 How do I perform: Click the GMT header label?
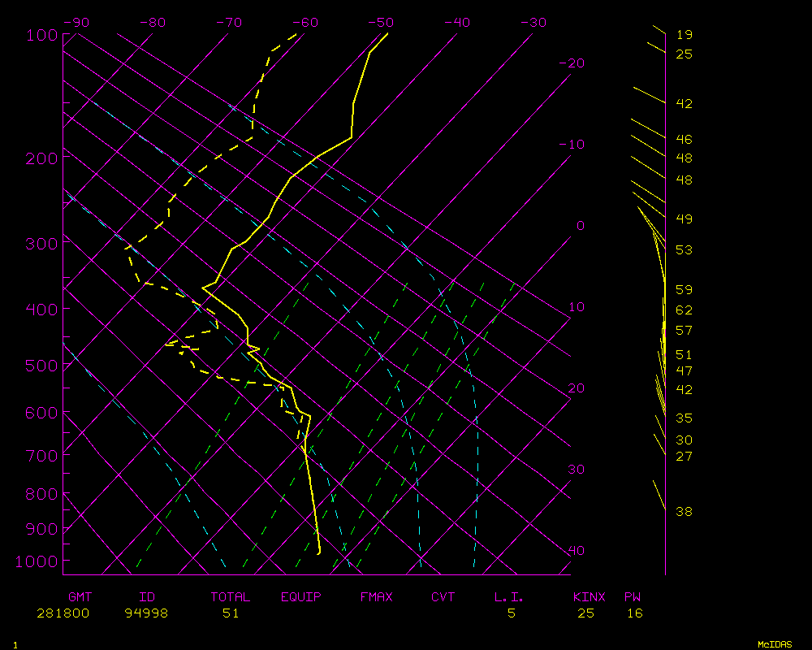(x=80, y=597)
